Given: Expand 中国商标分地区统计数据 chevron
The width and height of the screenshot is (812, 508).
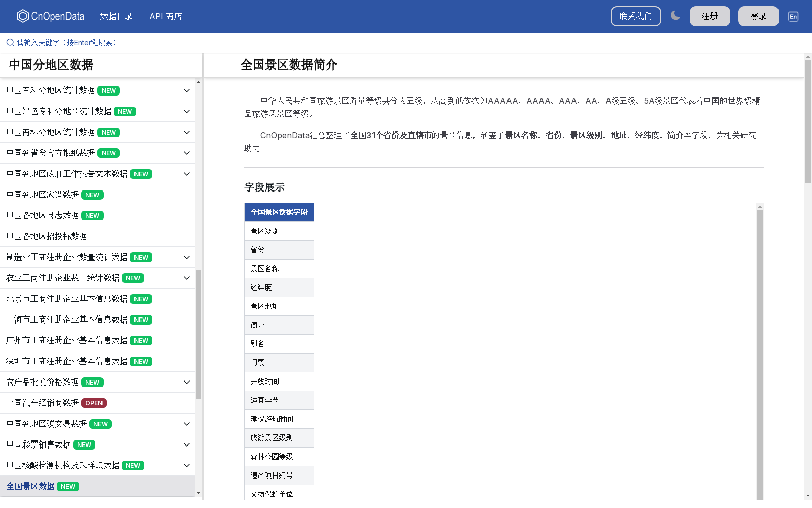Looking at the screenshot, I should pos(187,132).
